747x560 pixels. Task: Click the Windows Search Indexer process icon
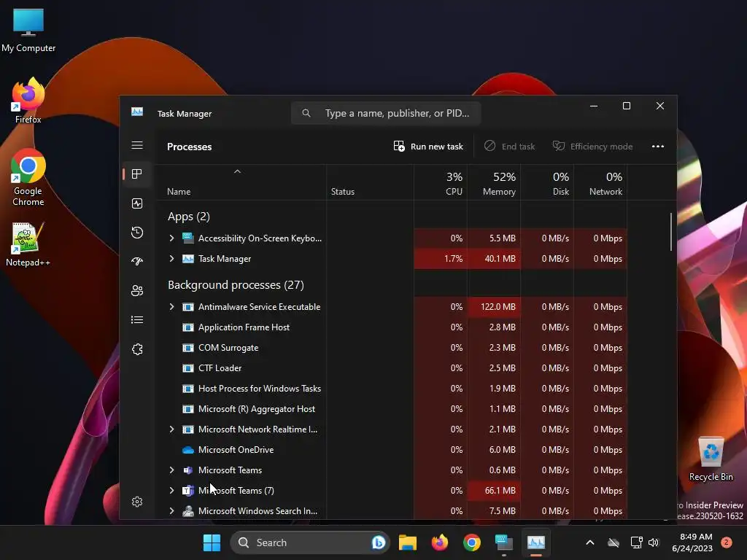click(188, 511)
